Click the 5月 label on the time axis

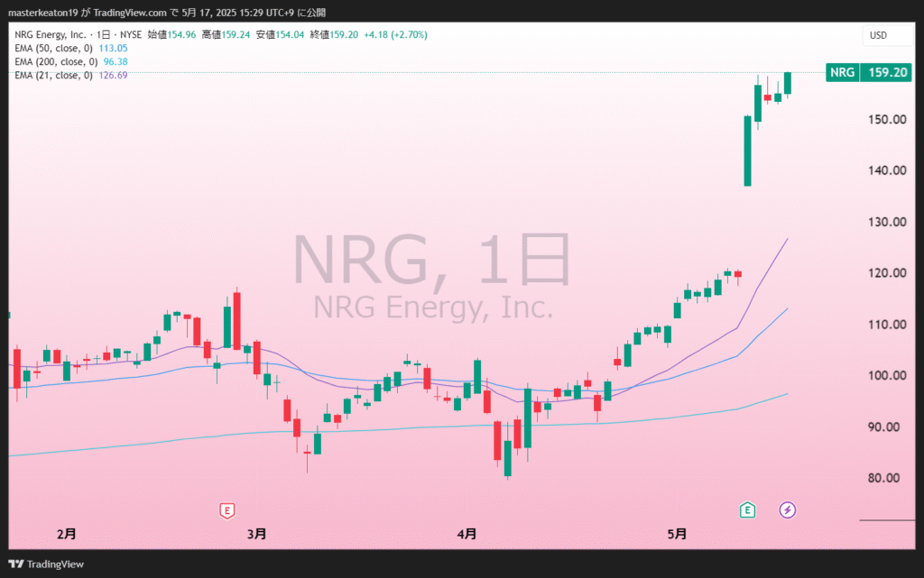[677, 534]
